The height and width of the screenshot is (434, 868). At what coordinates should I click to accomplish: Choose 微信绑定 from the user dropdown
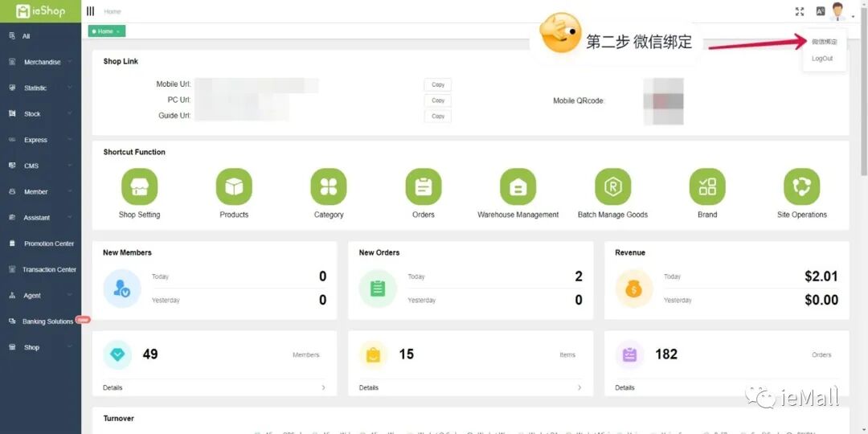coord(825,42)
